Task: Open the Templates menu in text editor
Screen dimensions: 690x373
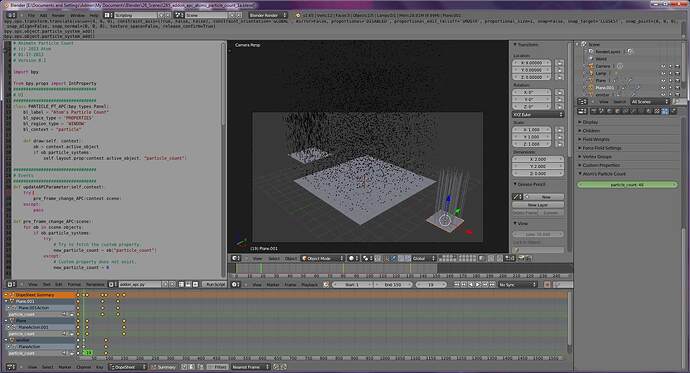Action: click(95, 285)
